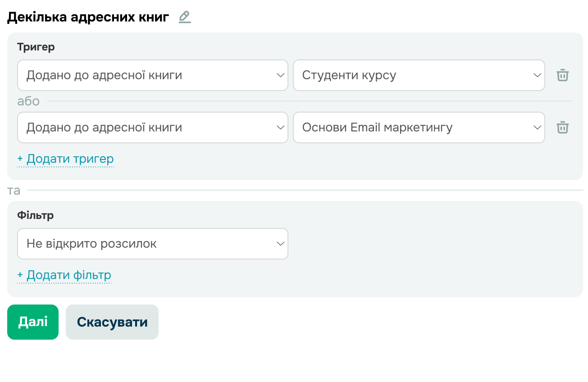
Task: Click the Тригер section heading
Action: [x=36, y=47]
